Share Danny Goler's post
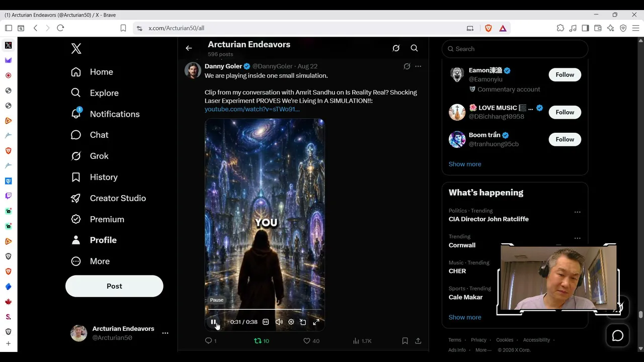 418,341
